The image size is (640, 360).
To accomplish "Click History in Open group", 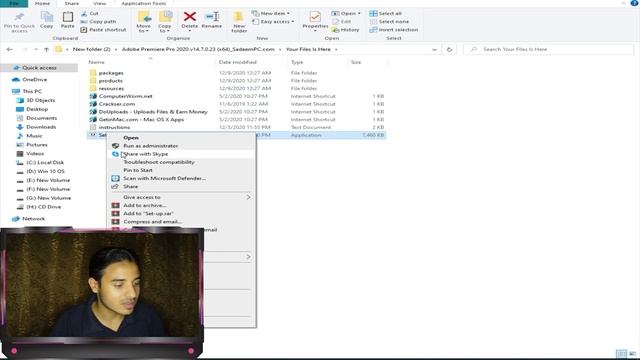I will click(x=346, y=30).
